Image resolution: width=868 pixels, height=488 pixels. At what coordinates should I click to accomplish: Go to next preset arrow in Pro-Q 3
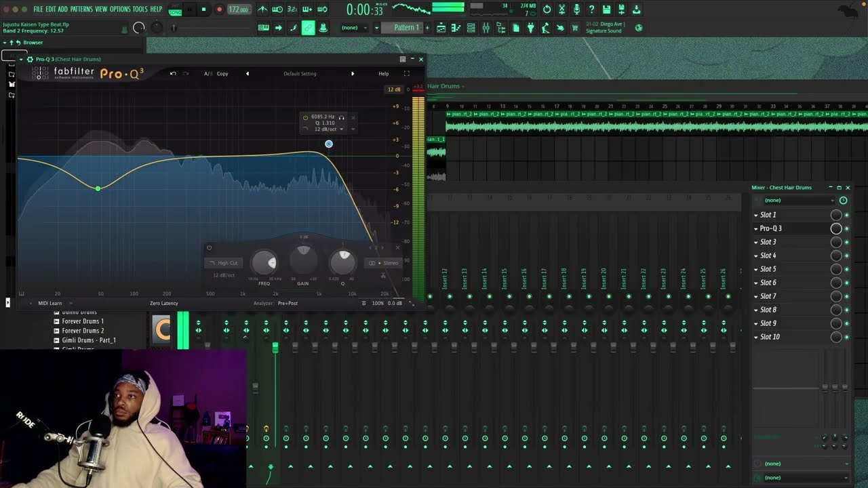click(x=352, y=73)
